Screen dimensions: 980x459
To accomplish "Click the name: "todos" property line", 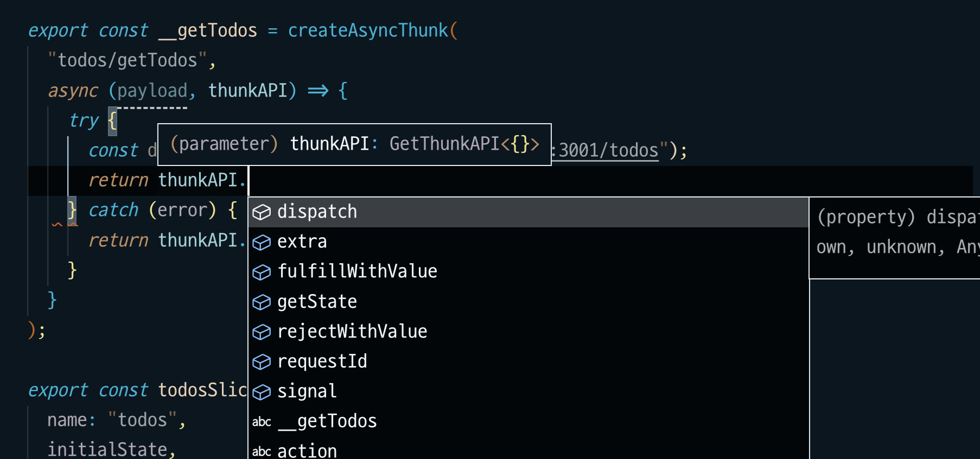I will point(116,420).
